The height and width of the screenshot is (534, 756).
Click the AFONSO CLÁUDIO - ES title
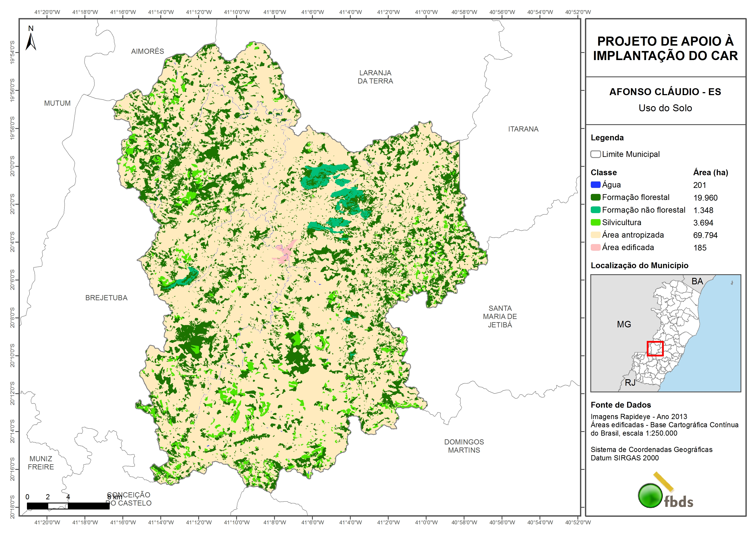[x=665, y=92]
